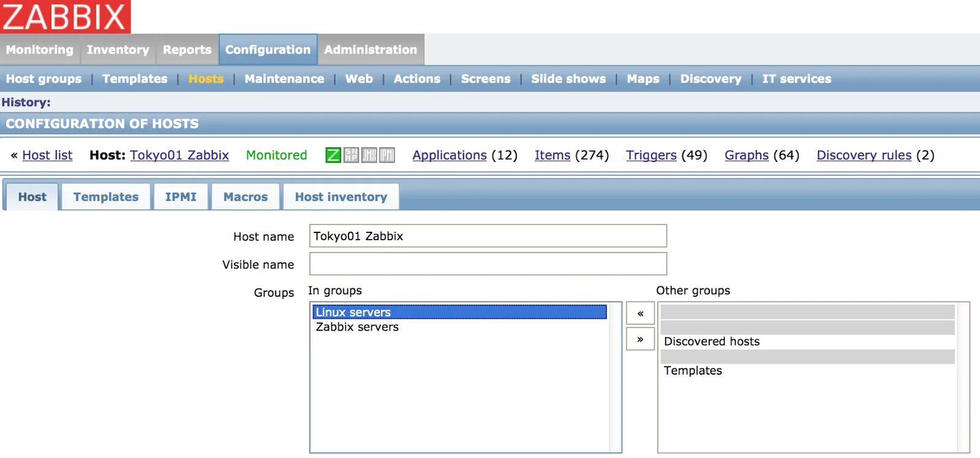
Task: Switch to the IPMI tab
Action: [x=181, y=197]
